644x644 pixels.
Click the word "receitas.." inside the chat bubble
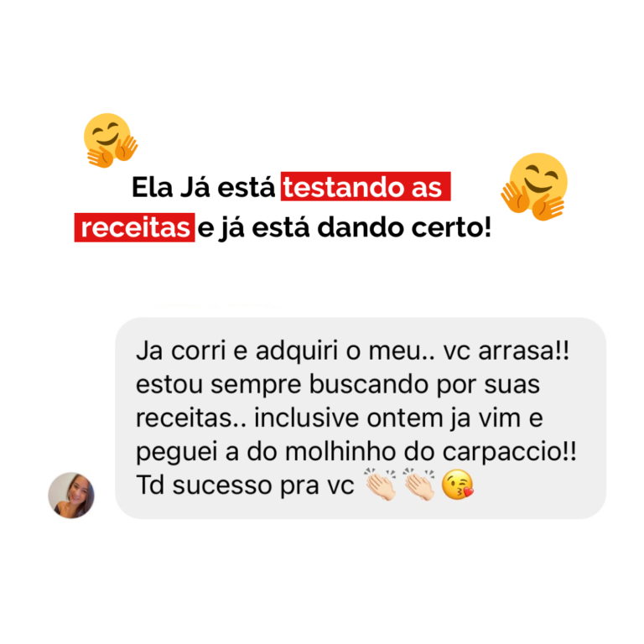point(191,418)
